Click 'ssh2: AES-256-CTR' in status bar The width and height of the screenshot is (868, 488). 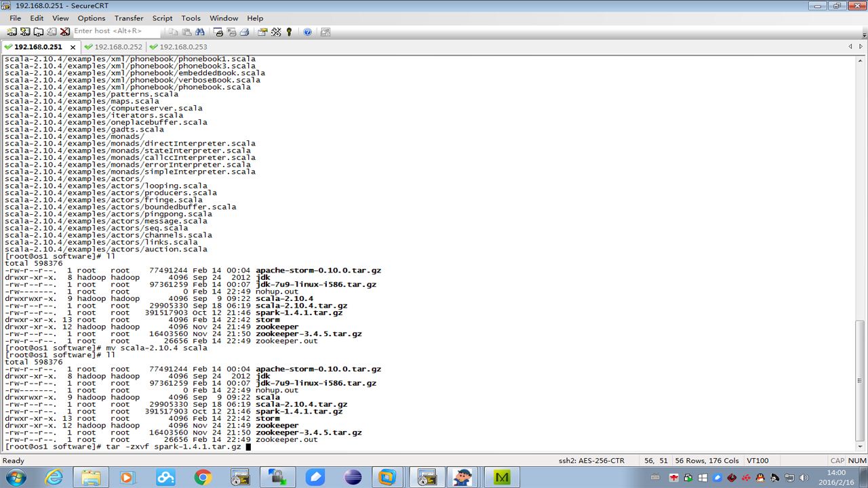591,460
